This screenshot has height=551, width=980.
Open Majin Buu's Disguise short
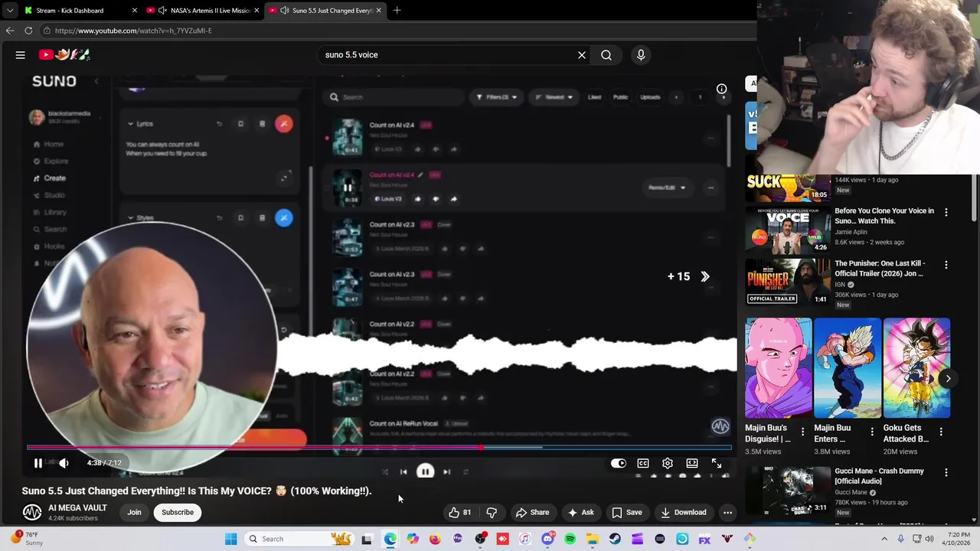[779, 369]
